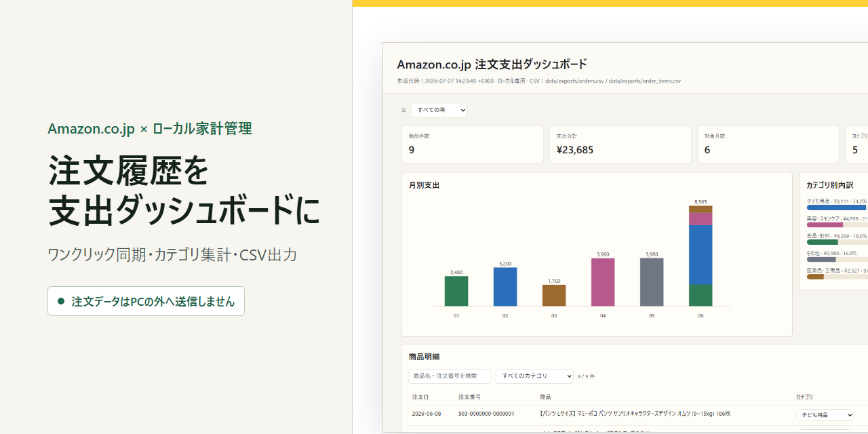The height and width of the screenshot is (434, 868).
Task: Click the 美容・スキンケア pink progress bar
Action: pyautogui.click(x=825, y=224)
